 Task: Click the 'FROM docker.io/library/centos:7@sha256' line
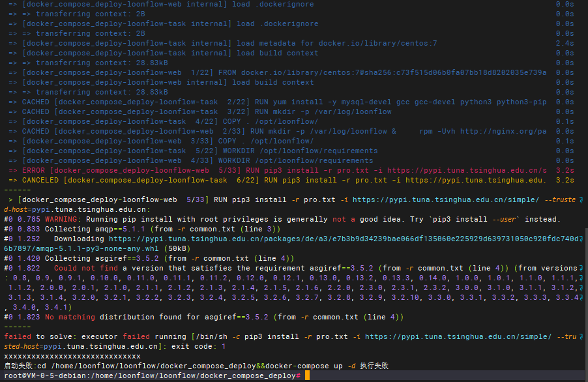point(291,73)
